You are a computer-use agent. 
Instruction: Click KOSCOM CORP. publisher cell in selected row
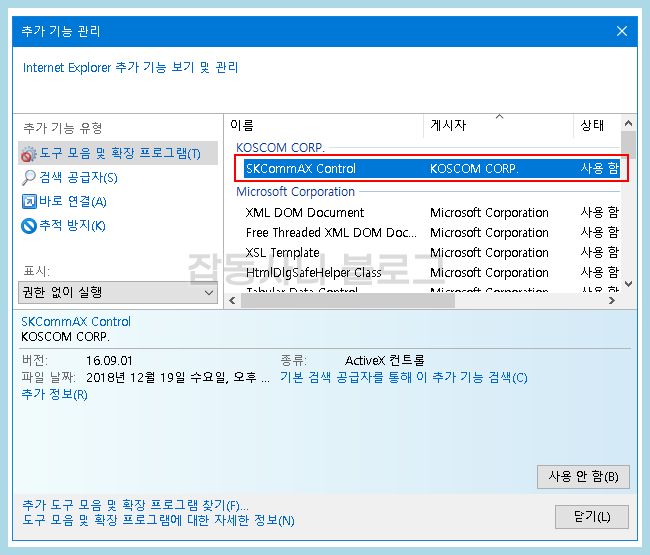(474, 169)
